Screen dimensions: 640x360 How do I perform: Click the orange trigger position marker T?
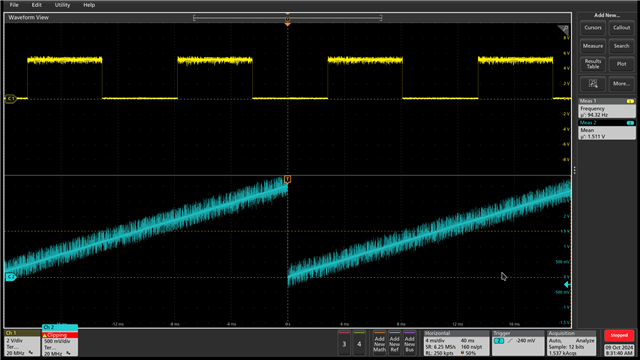287,180
